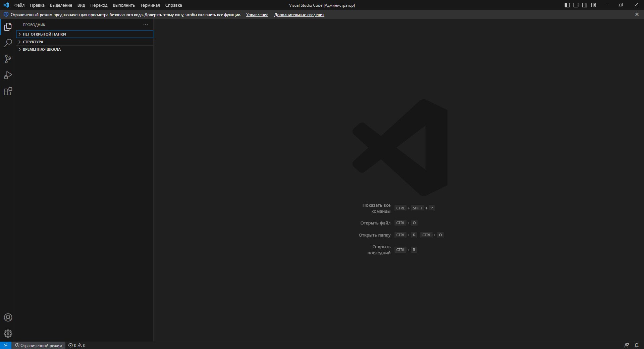Screen dimensions: 644x349
Task: Restore down the Visual Studio Code window
Action: (x=621, y=5)
